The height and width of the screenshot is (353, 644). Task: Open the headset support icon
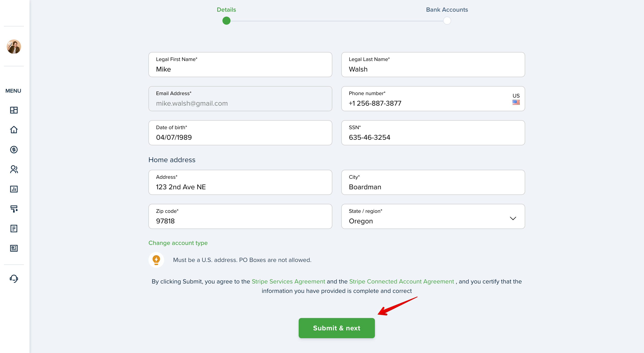(14, 279)
